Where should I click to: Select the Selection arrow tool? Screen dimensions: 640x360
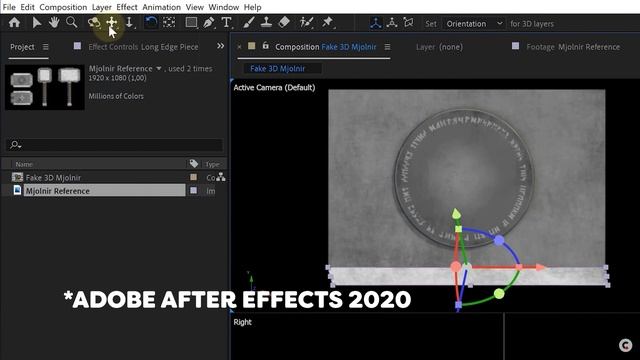point(37,22)
